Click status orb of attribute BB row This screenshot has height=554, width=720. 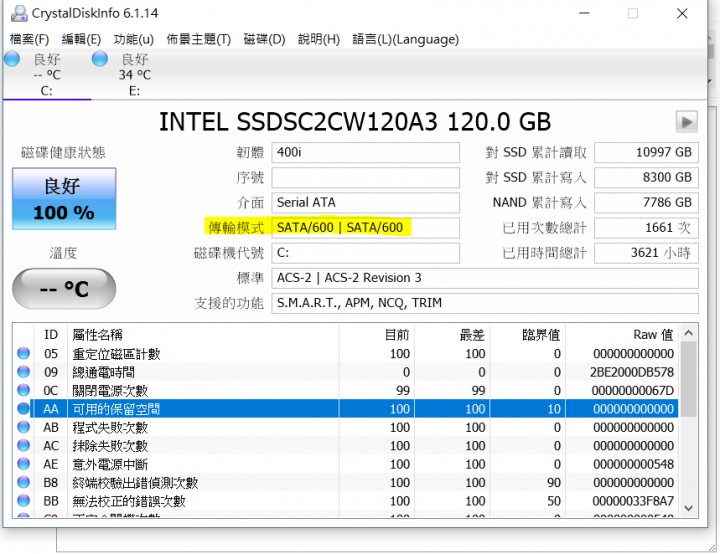click(23, 500)
